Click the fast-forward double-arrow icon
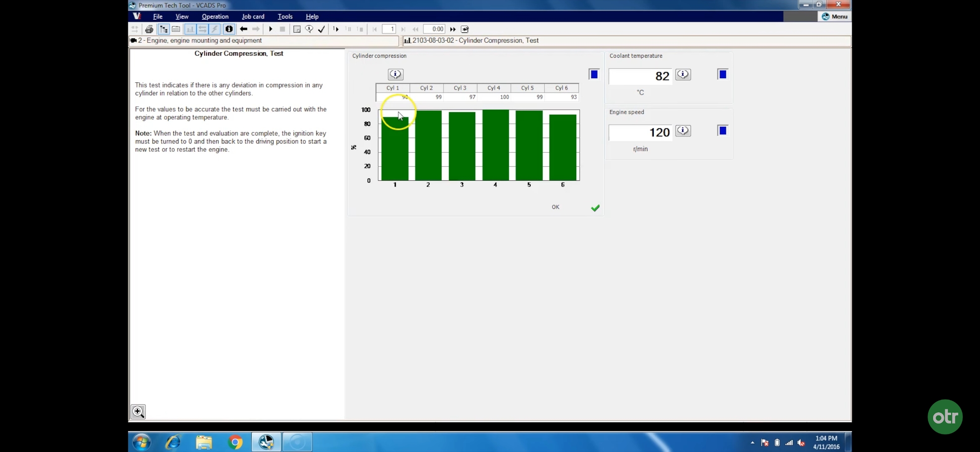Image resolution: width=980 pixels, height=452 pixels. click(x=453, y=29)
